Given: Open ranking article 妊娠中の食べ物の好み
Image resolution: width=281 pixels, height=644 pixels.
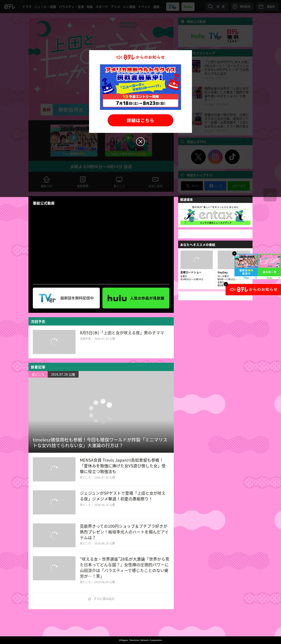Looking at the screenshot, I should click(x=227, y=120).
